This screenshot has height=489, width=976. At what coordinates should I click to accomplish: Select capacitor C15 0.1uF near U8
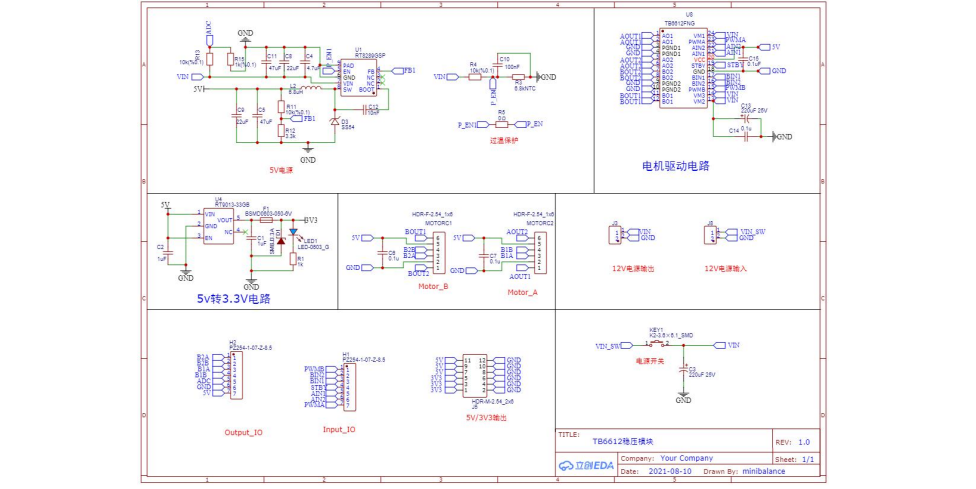(744, 58)
